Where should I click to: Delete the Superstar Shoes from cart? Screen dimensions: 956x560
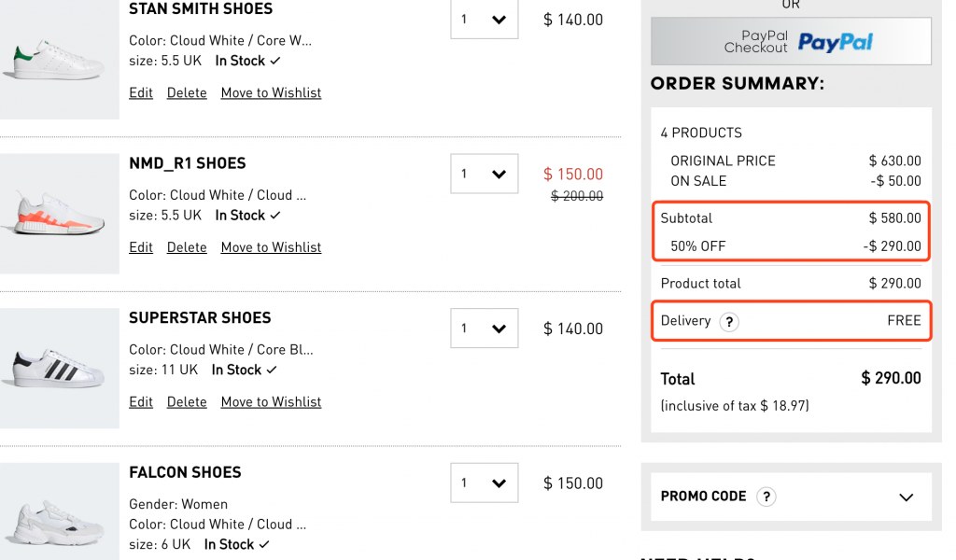[x=187, y=402]
